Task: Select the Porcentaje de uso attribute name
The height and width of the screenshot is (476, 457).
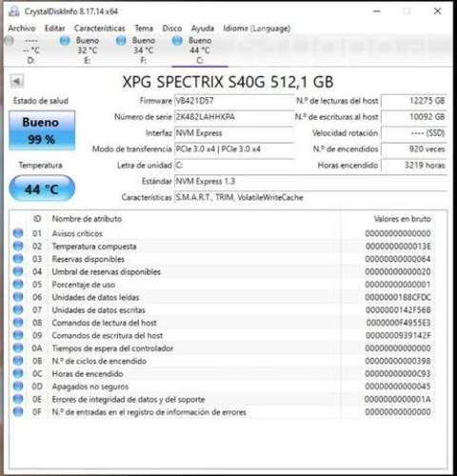Action: 84,285
